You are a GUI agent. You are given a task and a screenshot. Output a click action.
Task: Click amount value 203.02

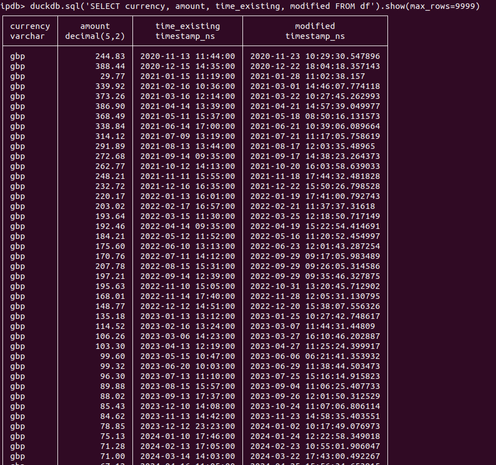point(110,206)
